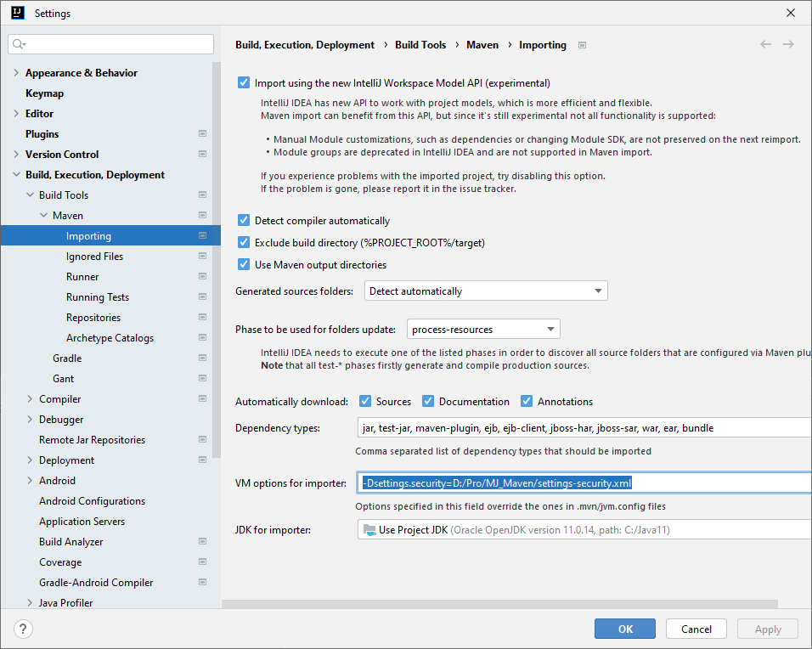This screenshot has height=649, width=812.
Task: Click the horizontal scrollbar below settings
Action: (499, 604)
